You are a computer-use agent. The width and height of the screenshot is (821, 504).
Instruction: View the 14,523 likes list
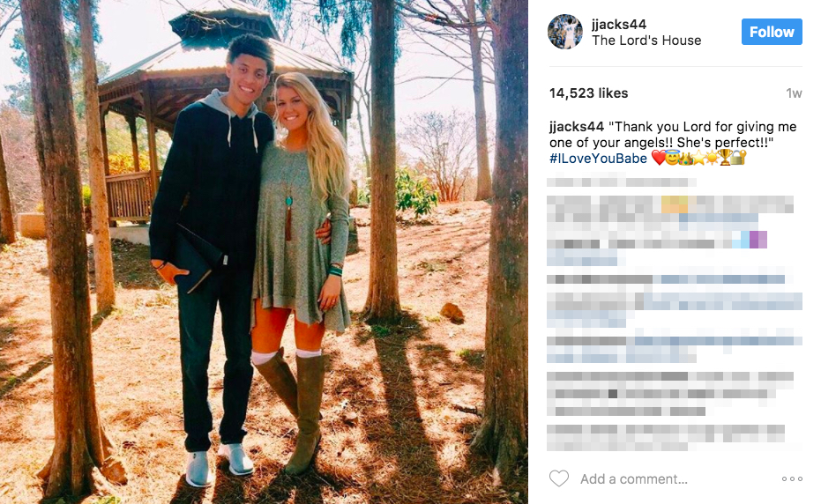click(588, 93)
